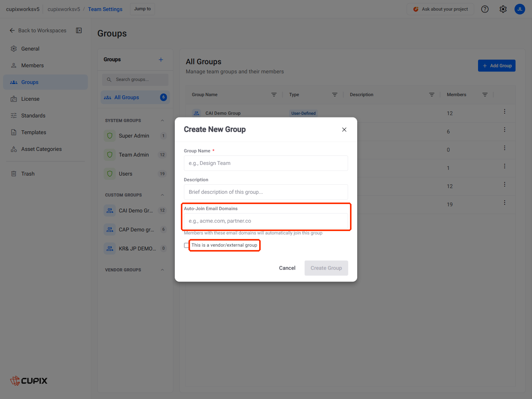Select Super Admin system group
The height and width of the screenshot is (399, 532).
135,136
